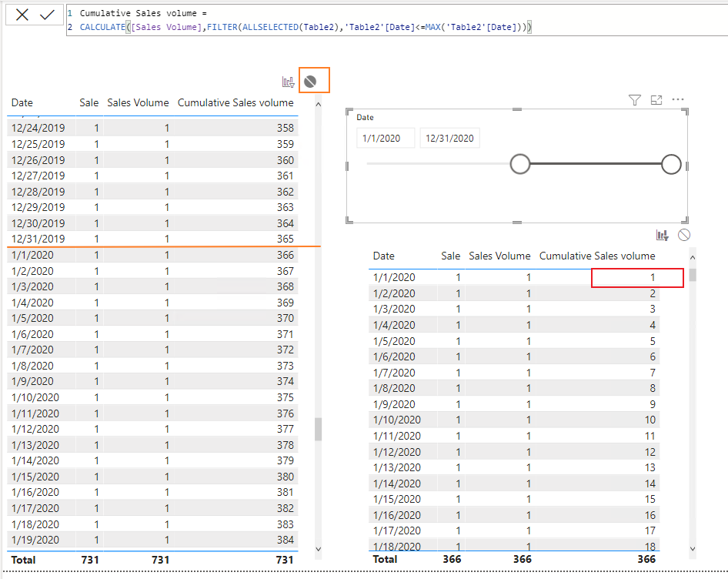This screenshot has height=579, width=728.
Task: Click the left handle of Date slider
Action: 520,164
